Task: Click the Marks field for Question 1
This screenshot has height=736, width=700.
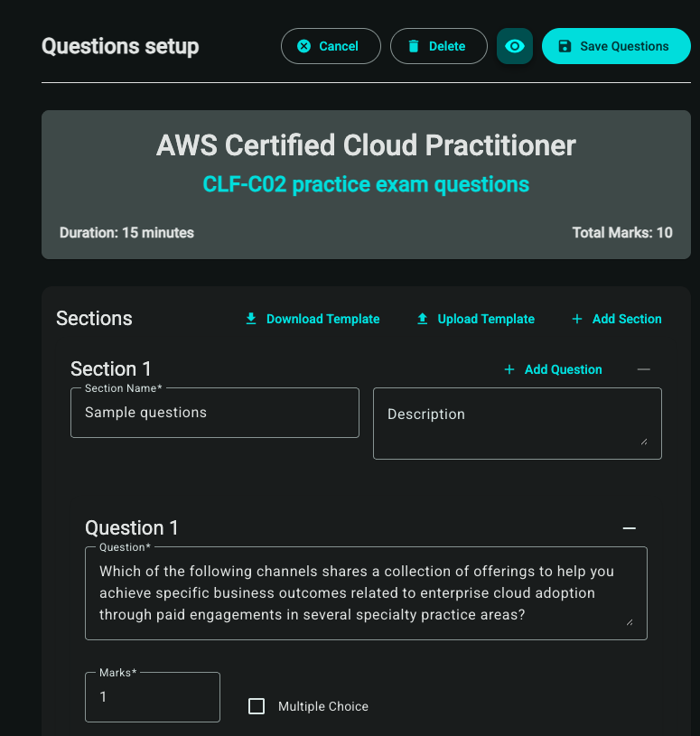Action: click(x=152, y=697)
